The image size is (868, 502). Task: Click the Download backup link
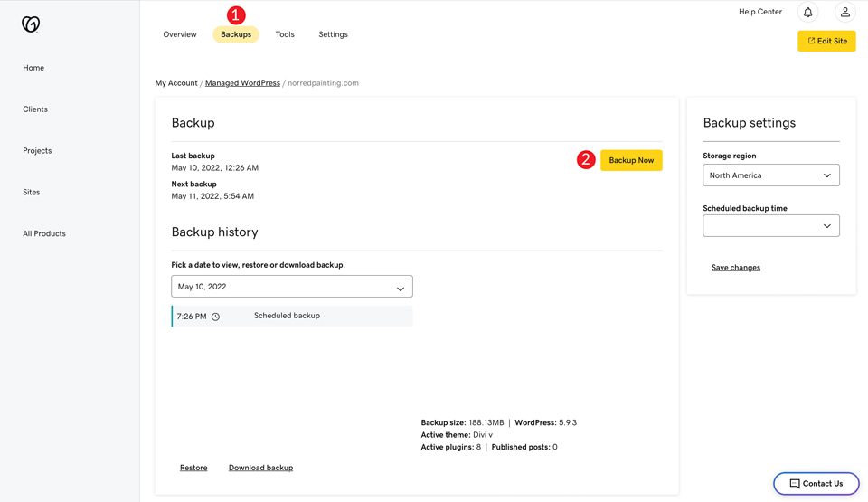[x=260, y=468]
